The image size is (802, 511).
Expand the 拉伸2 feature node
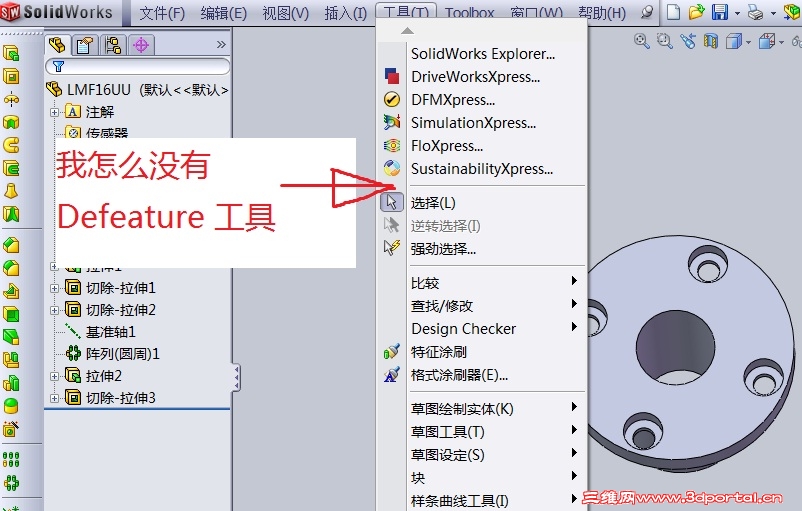[x=54, y=376]
